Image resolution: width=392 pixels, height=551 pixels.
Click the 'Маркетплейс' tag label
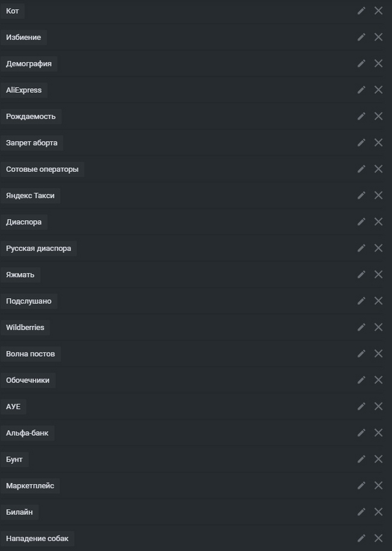click(x=30, y=485)
